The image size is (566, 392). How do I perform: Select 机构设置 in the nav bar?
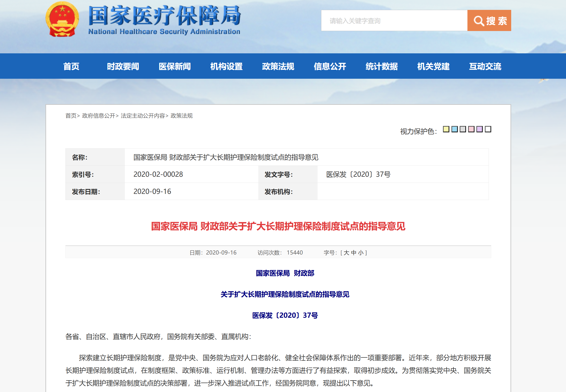coord(227,66)
